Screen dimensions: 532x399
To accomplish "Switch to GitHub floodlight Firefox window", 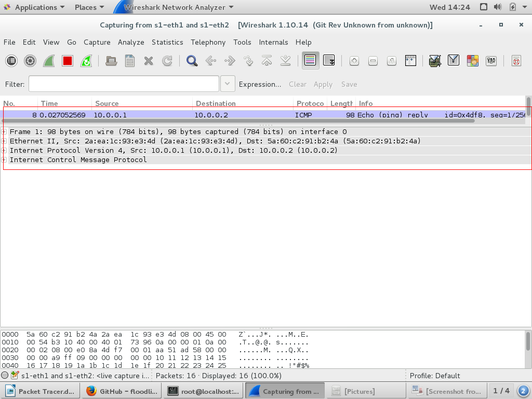I will (122, 391).
